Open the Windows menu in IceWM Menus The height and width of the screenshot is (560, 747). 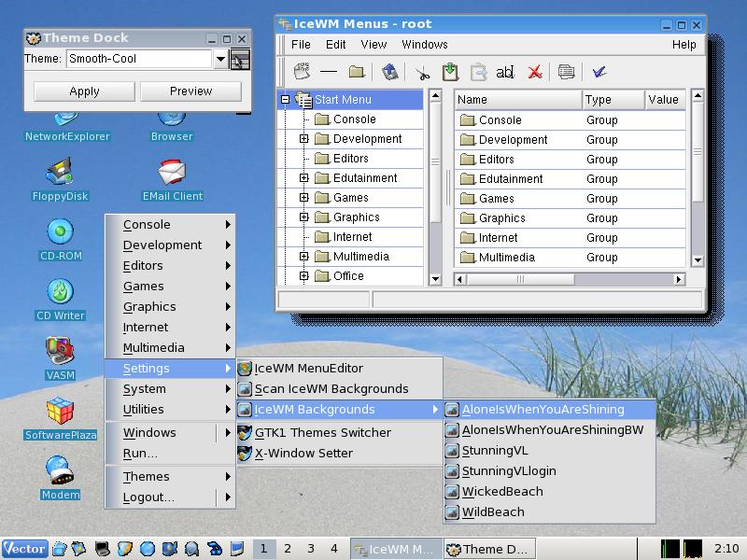click(x=424, y=44)
